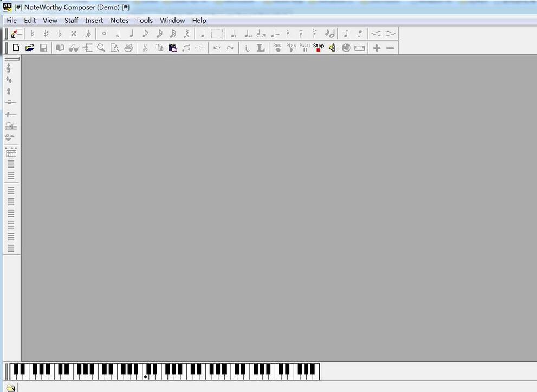Enable the staccato articulation
Viewport: 537px width, 392px height.
(288, 34)
